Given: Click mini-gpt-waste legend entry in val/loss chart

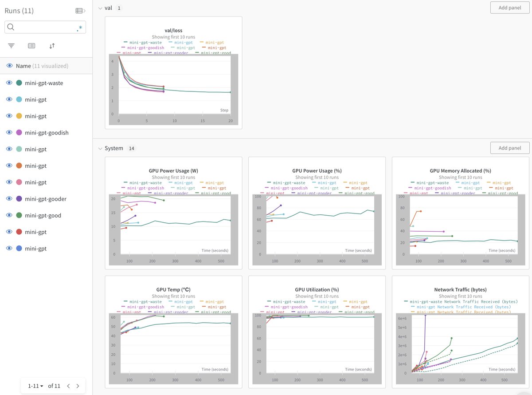Looking at the screenshot, I should click(x=142, y=42).
